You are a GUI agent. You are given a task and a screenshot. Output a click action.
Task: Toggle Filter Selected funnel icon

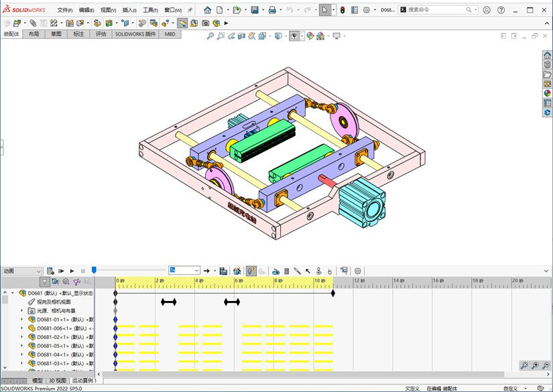tap(76, 281)
